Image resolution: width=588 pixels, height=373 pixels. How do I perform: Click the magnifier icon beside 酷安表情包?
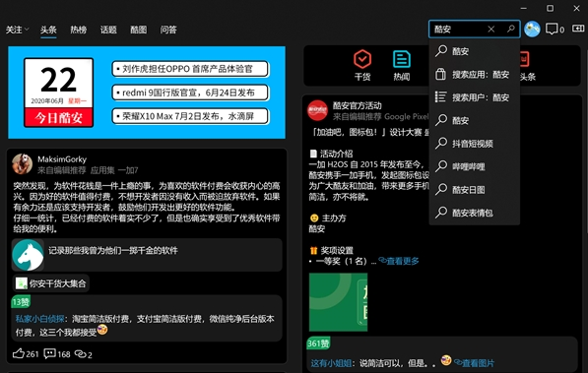click(x=441, y=213)
